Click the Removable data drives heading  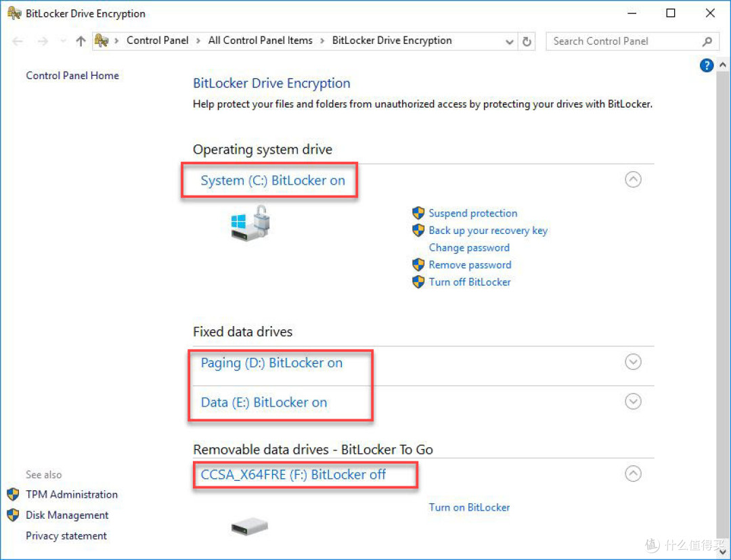[313, 450]
